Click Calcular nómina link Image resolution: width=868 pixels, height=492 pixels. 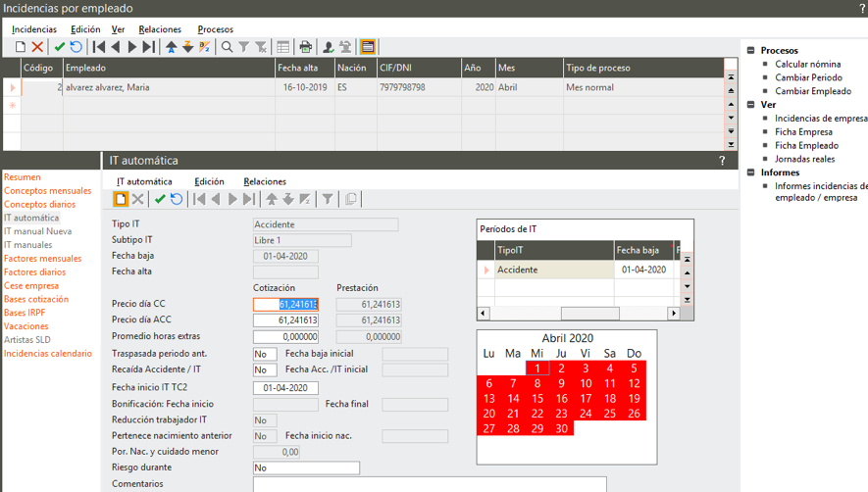pyautogui.click(x=807, y=65)
